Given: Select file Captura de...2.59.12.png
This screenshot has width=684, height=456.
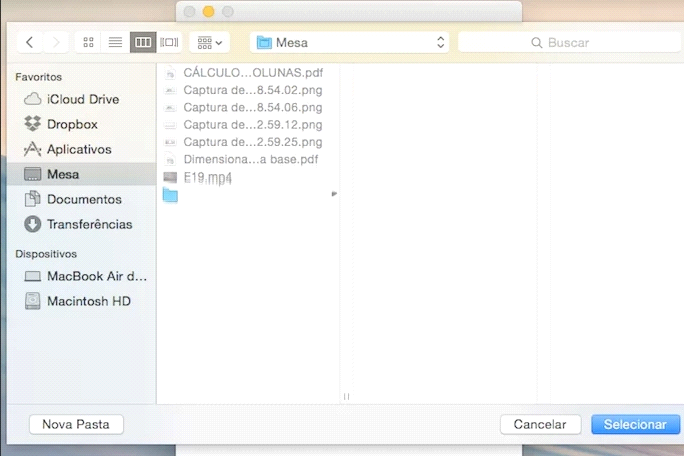Looking at the screenshot, I should (248, 125).
